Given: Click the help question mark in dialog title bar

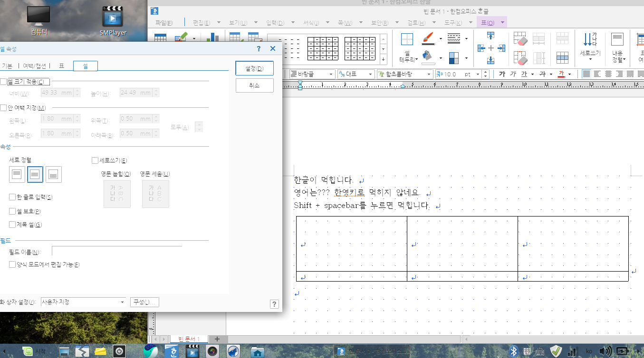Looking at the screenshot, I should pyautogui.click(x=259, y=49).
